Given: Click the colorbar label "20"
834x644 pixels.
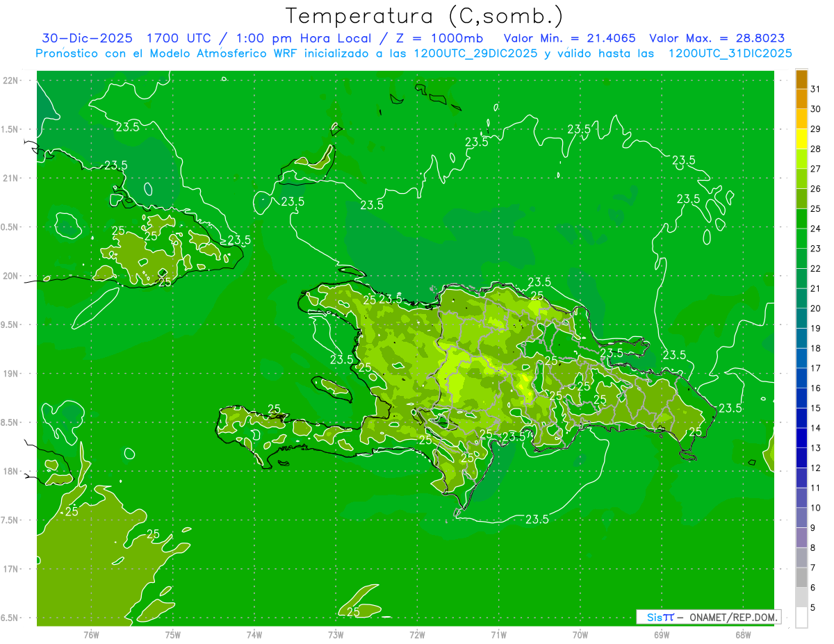Looking at the screenshot, I should coord(815,308).
